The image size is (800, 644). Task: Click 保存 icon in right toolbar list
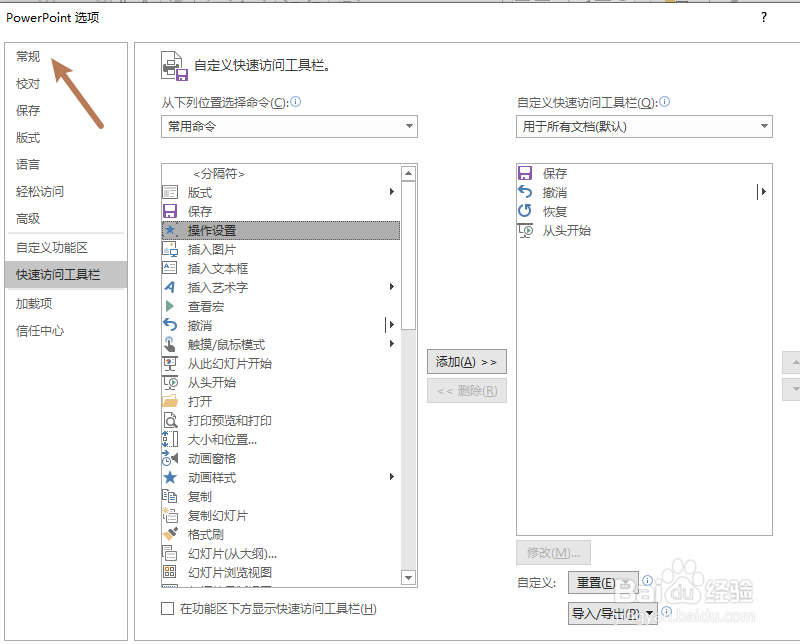pyautogui.click(x=525, y=173)
